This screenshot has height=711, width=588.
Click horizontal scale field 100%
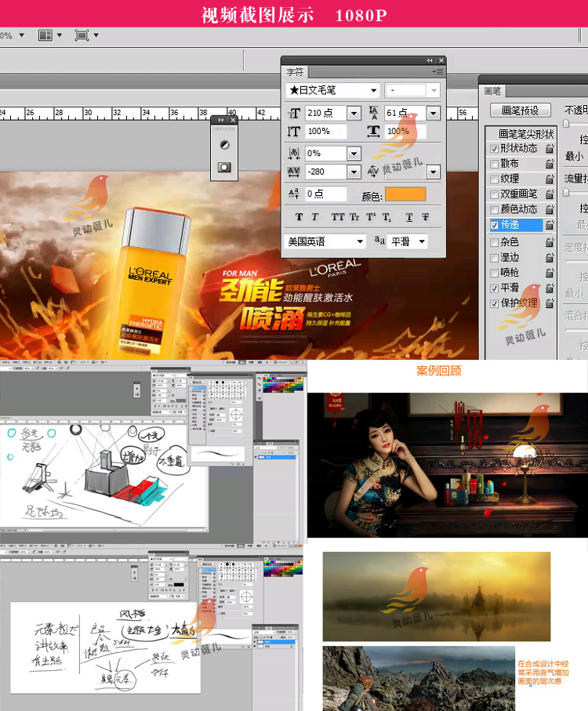point(405,132)
